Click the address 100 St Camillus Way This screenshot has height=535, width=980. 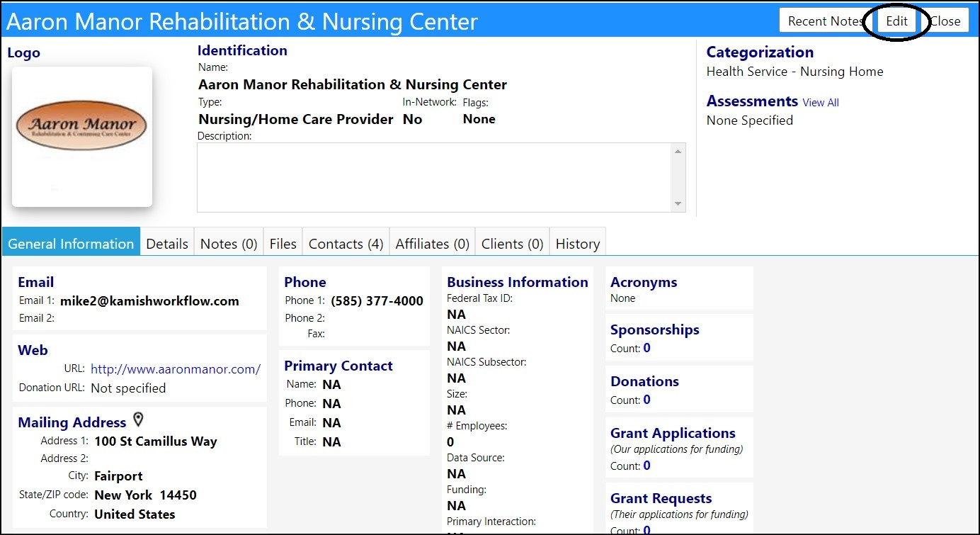(156, 441)
